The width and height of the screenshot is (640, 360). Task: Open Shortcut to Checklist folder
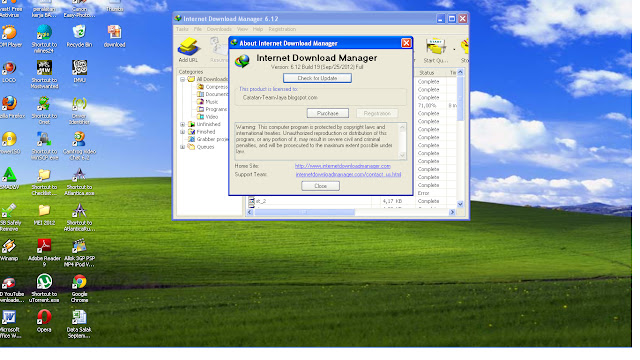point(44,175)
